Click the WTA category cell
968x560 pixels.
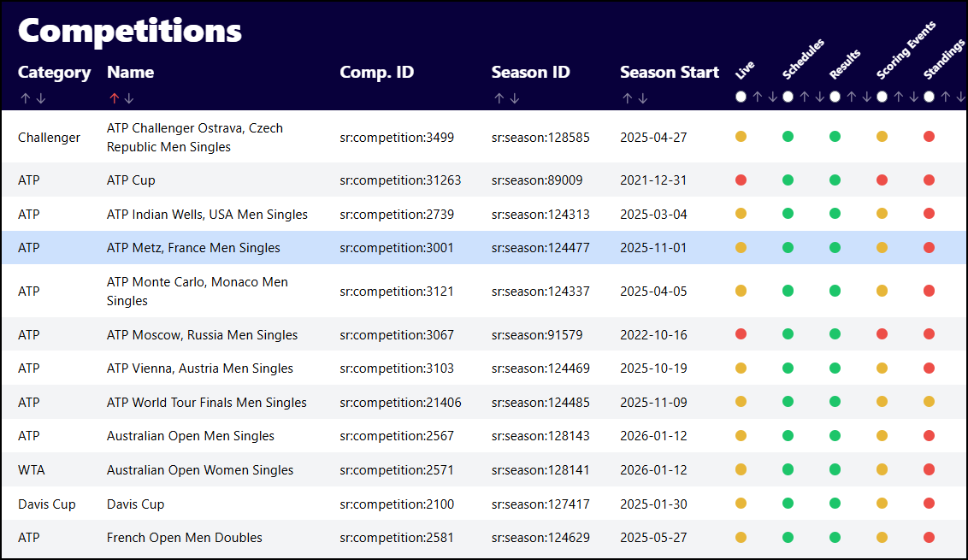click(x=32, y=470)
